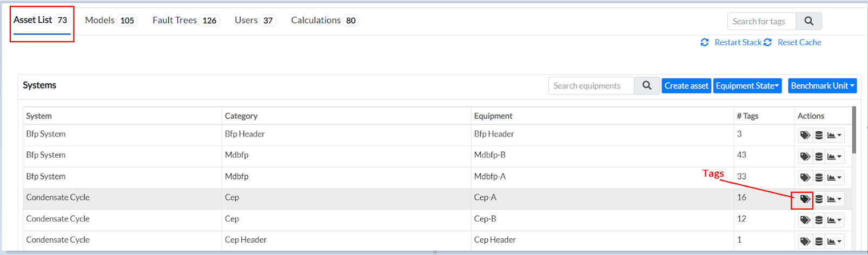Open tags icon for Mdbfp-A row

pos(805,178)
